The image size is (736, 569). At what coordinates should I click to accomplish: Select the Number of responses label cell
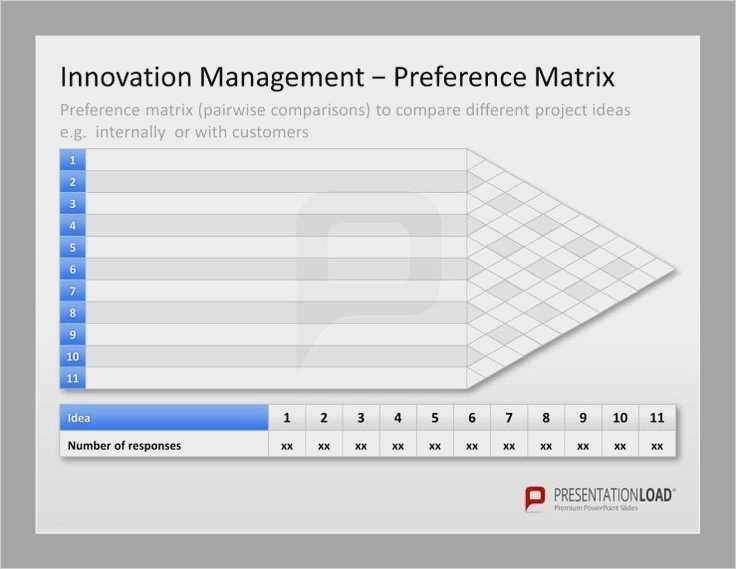(164, 445)
